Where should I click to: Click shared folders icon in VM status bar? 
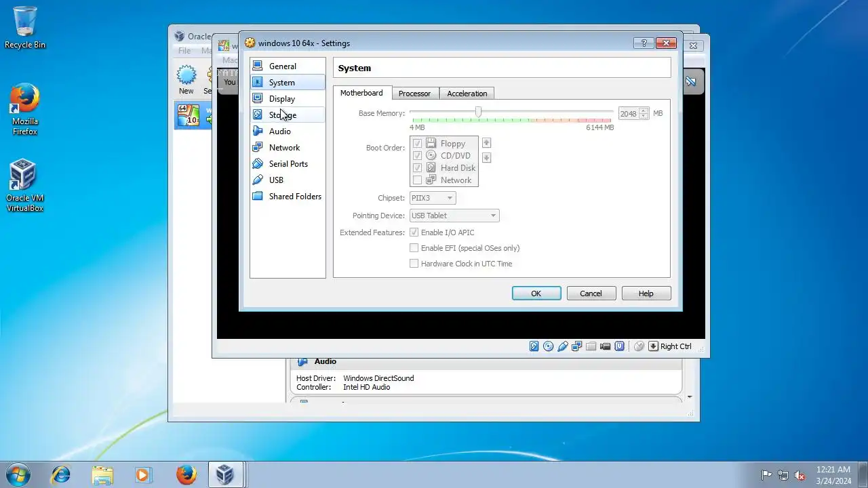pos(591,346)
